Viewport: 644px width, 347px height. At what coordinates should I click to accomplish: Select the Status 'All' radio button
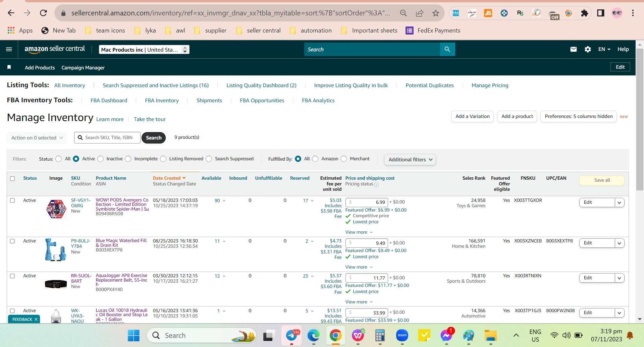point(59,159)
